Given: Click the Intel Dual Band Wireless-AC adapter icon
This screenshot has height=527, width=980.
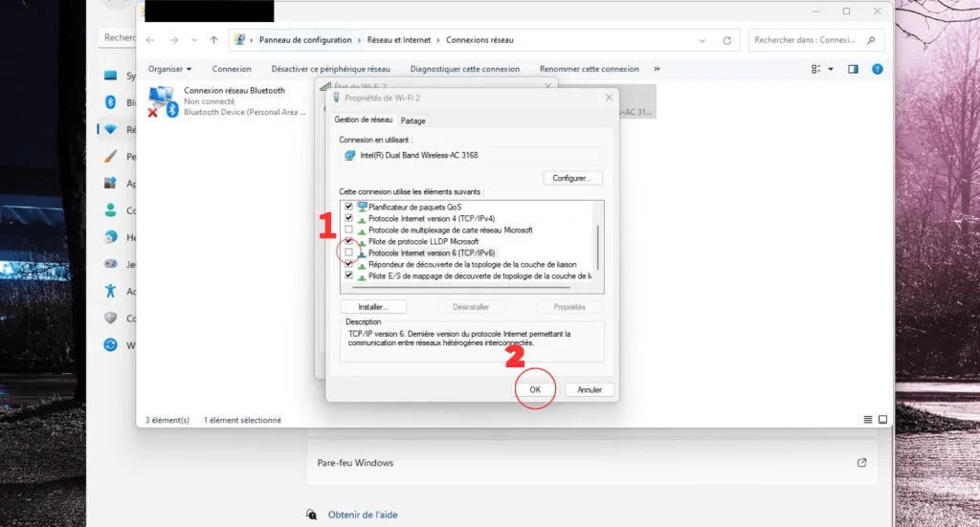Looking at the screenshot, I should pyautogui.click(x=350, y=155).
